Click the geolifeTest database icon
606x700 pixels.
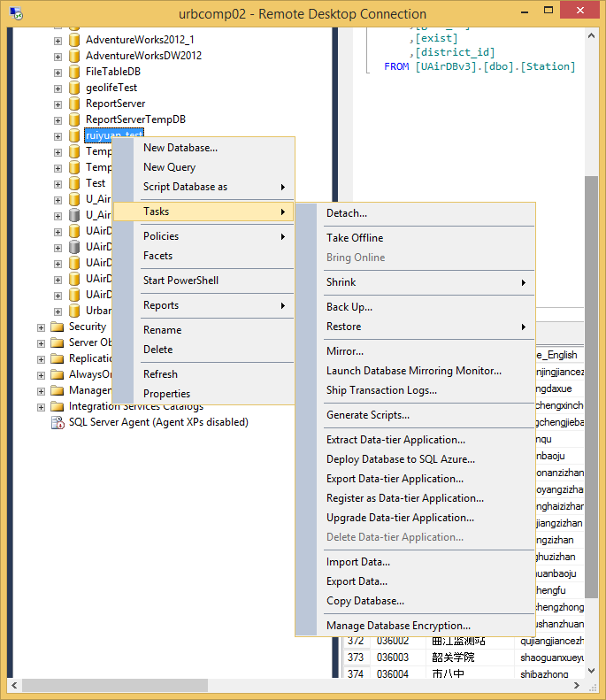click(74, 88)
